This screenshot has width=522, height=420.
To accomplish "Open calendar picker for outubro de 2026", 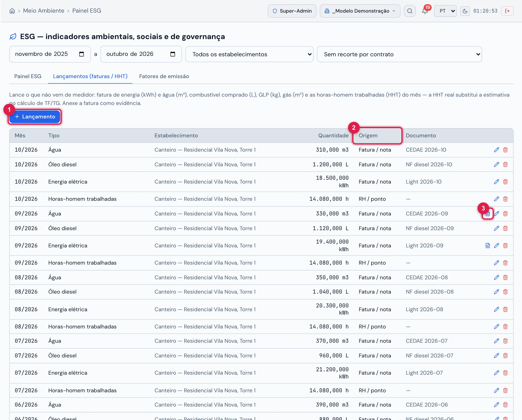I will click(173, 54).
